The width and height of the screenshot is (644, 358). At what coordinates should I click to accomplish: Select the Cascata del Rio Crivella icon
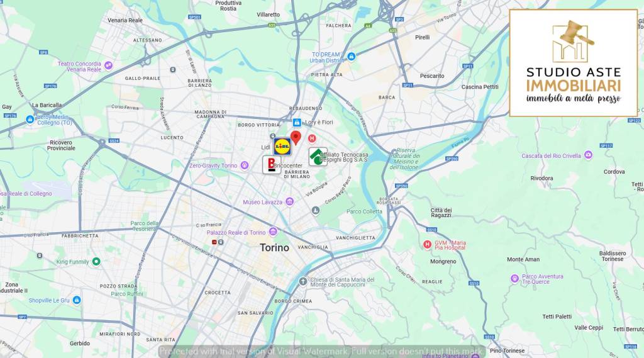588,155
